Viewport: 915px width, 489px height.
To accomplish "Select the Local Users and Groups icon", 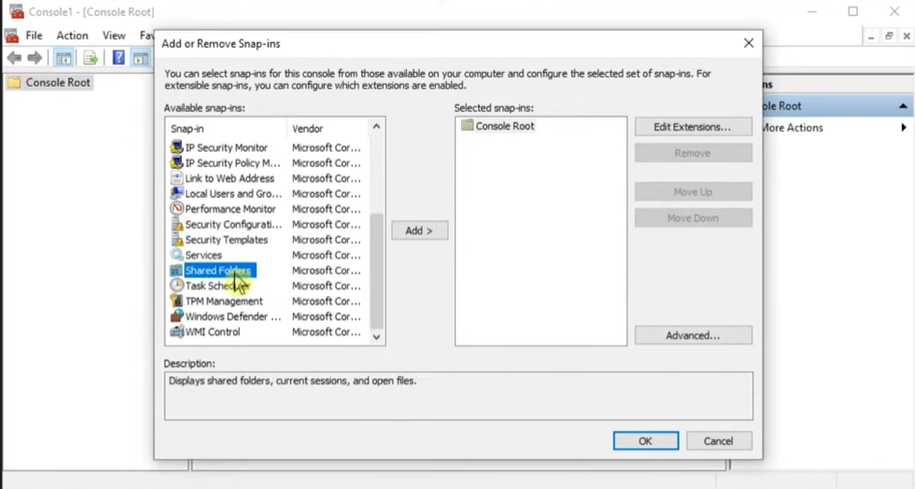I will [177, 194].
